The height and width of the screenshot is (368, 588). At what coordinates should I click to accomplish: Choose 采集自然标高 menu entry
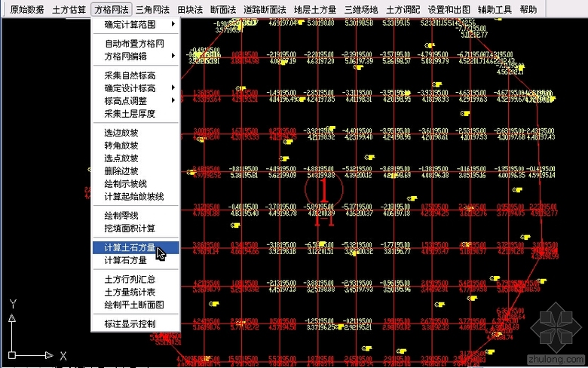[x=130, y=75]
